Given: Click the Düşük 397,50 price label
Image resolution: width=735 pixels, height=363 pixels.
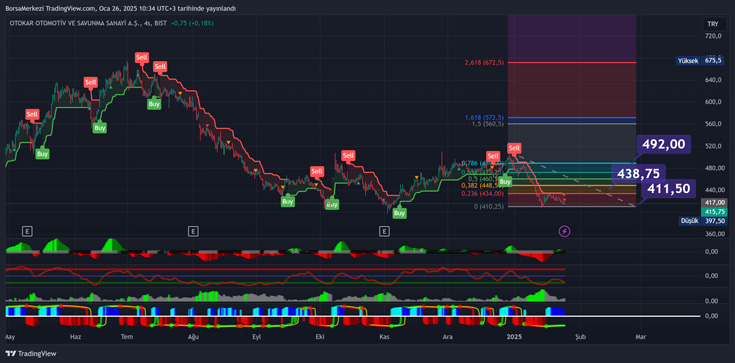Looking at the screenshot, I should point(702,221).
